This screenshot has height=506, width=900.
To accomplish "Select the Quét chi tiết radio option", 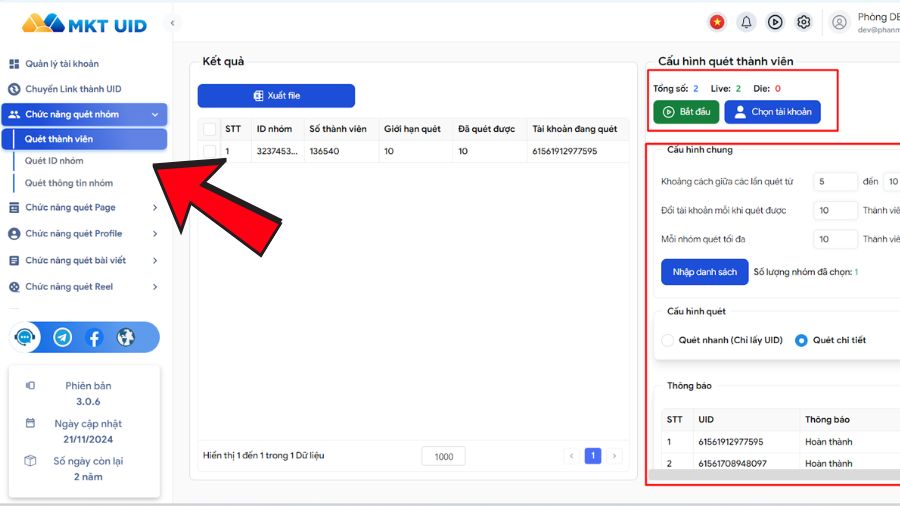I will (x=801, y=340).
